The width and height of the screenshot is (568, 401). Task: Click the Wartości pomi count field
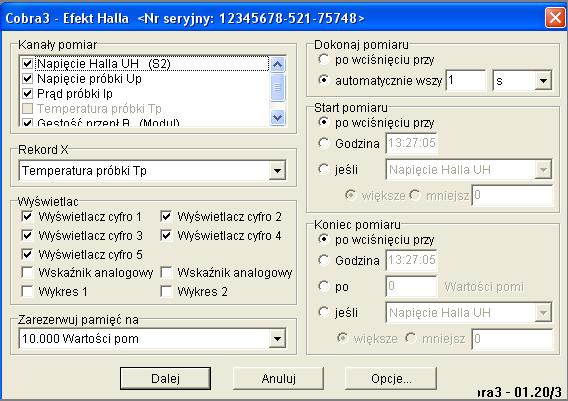[x=412, y=287]
